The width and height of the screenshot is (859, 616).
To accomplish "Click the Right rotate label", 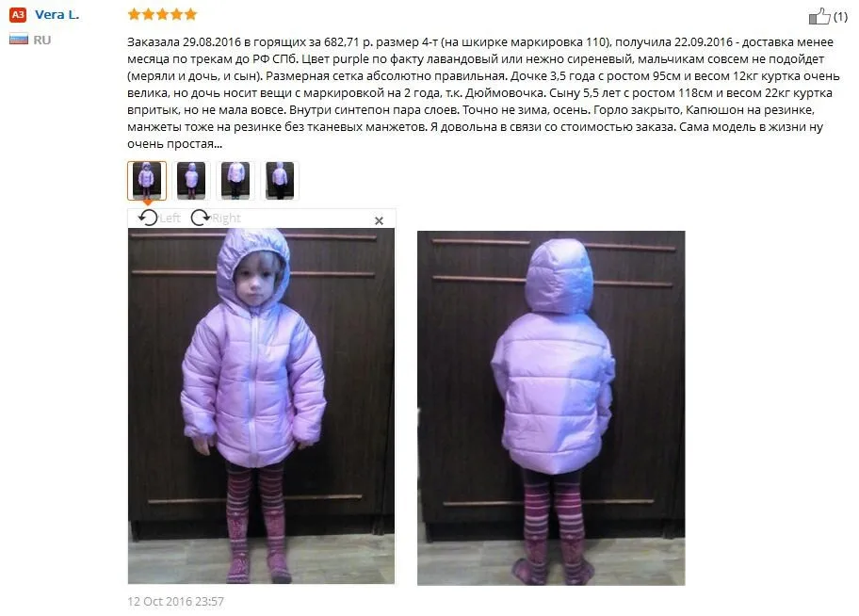I will [226, 219].
